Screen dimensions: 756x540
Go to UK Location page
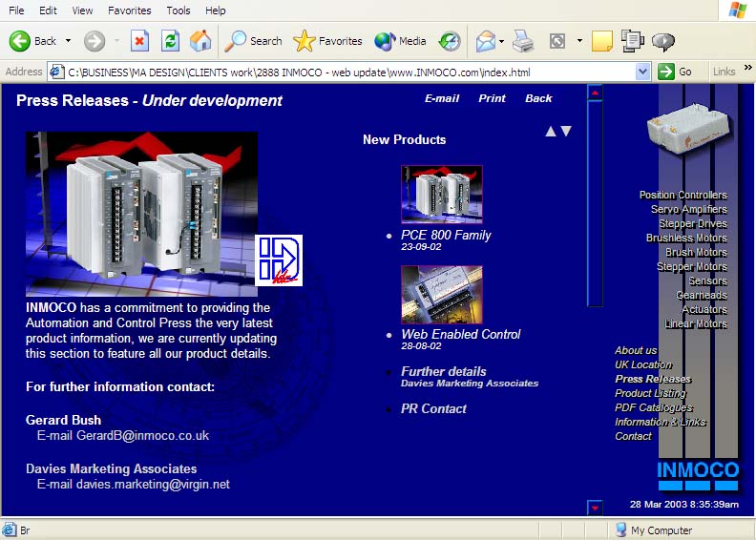(643, 364)
